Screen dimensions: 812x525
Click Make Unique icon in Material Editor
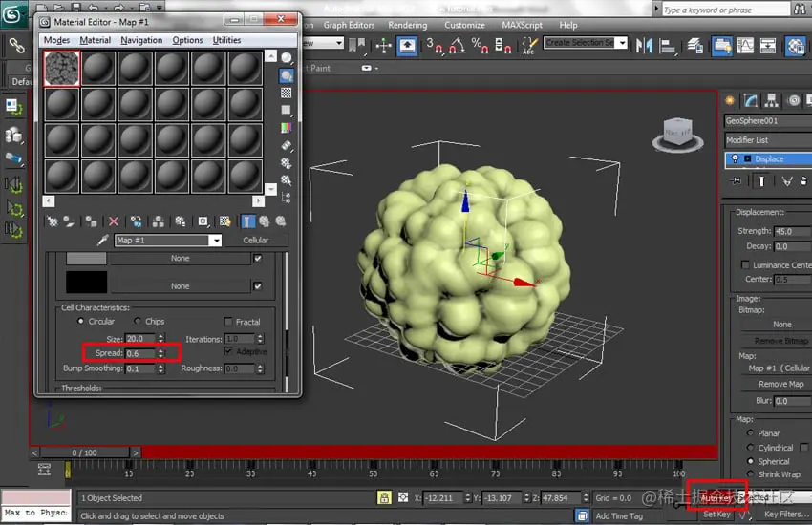tap(159, 221)
